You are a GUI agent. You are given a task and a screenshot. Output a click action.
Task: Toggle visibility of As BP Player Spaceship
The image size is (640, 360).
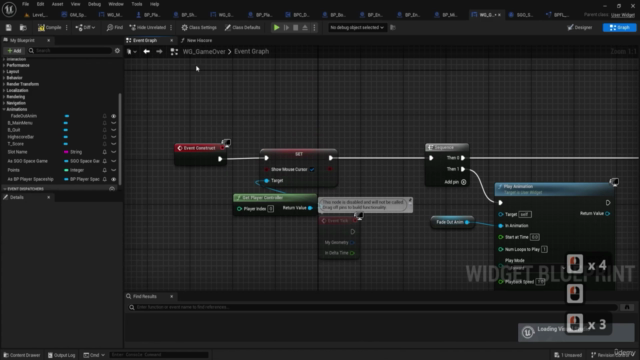(113, 179)
